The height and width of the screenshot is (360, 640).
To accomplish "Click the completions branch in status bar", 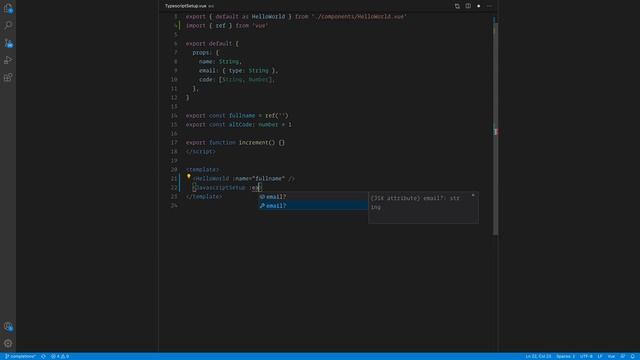I will [x=20, y=356].
